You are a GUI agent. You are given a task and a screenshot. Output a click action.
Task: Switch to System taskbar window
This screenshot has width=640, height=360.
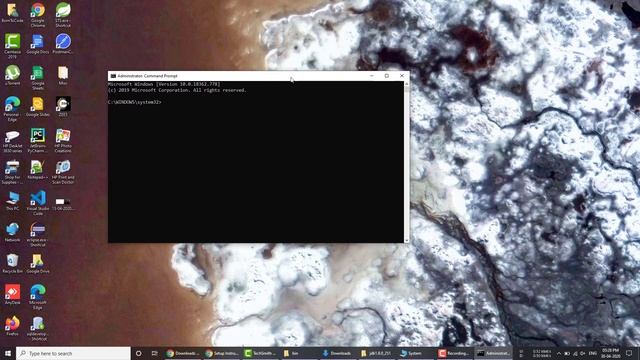click(416, 353)
